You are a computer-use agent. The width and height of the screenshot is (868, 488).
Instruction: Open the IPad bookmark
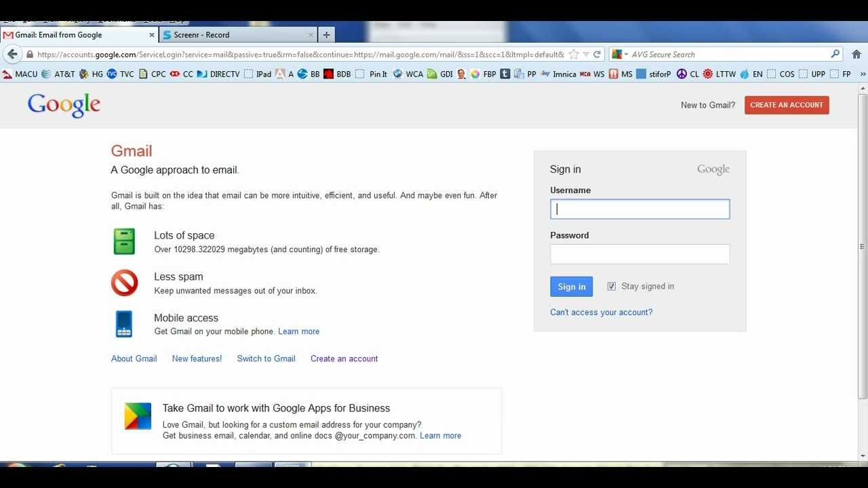258,74
